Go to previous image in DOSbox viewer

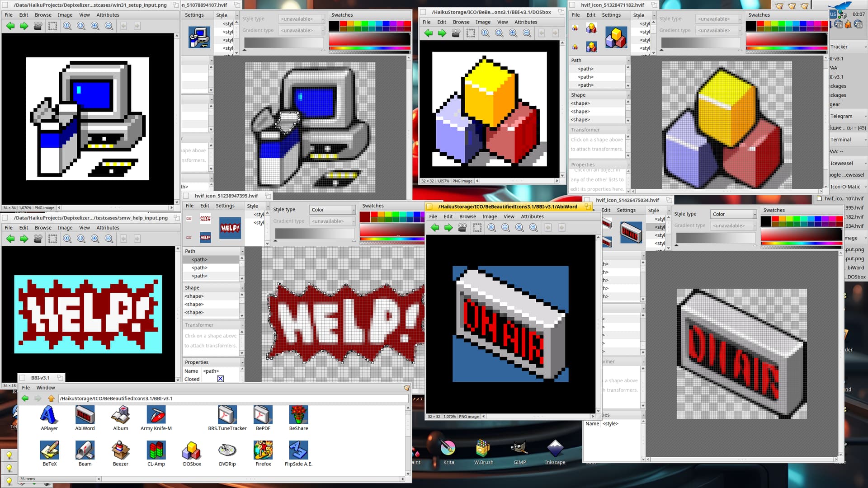[x=429, y=33]
